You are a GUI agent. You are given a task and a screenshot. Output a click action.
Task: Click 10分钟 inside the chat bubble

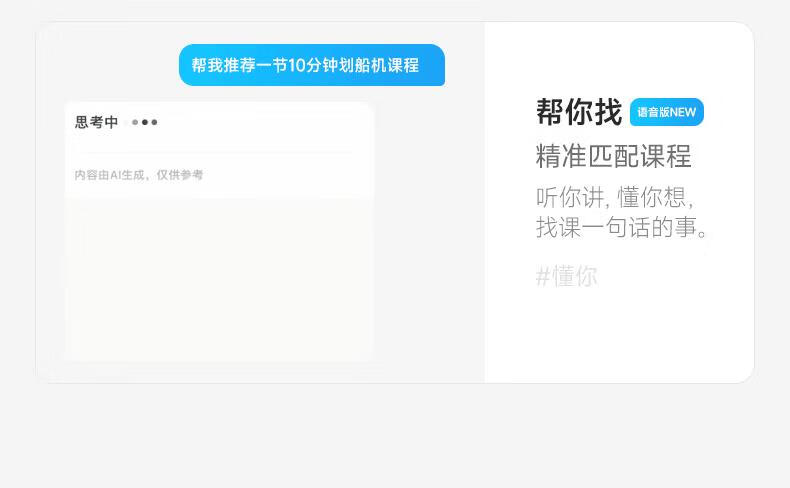(x=313, y=65)
